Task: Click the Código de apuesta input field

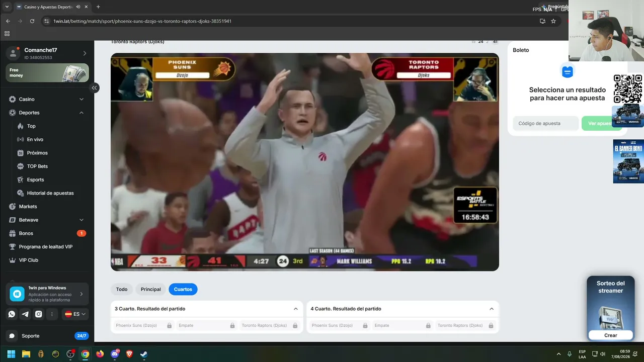Action: coord(546,123)
